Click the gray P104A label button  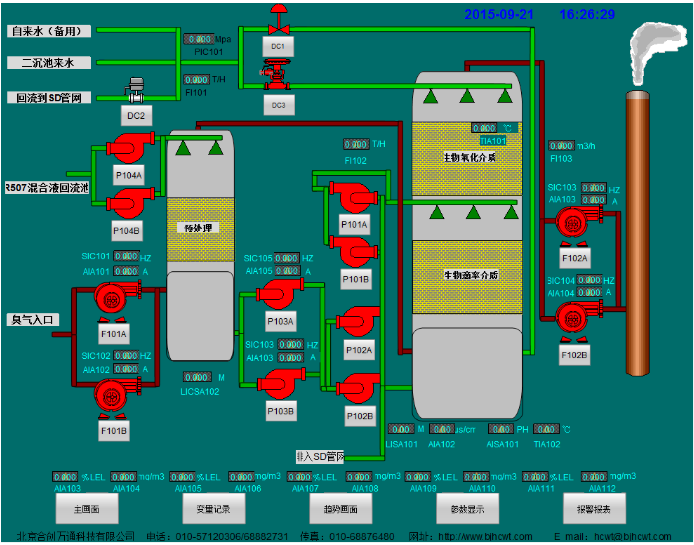128,175
